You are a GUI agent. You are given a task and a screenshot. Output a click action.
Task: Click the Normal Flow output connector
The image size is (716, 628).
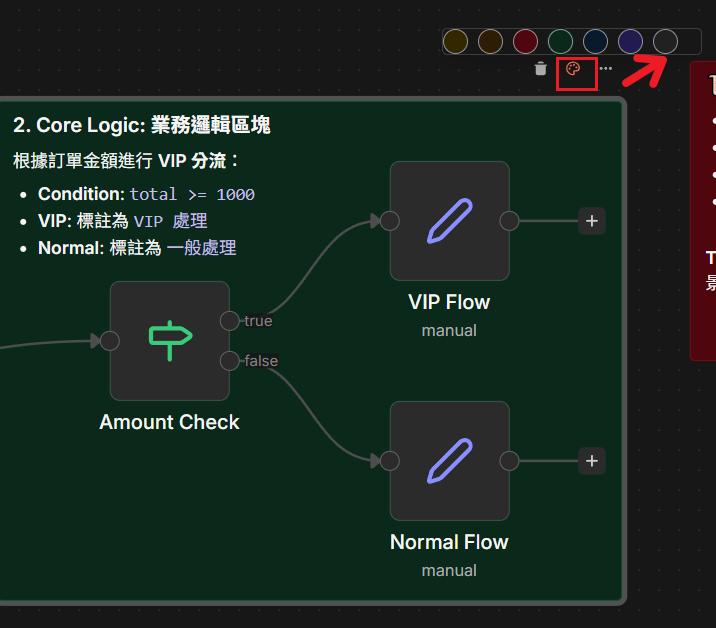pyautogui.click(x=509, y=461)
